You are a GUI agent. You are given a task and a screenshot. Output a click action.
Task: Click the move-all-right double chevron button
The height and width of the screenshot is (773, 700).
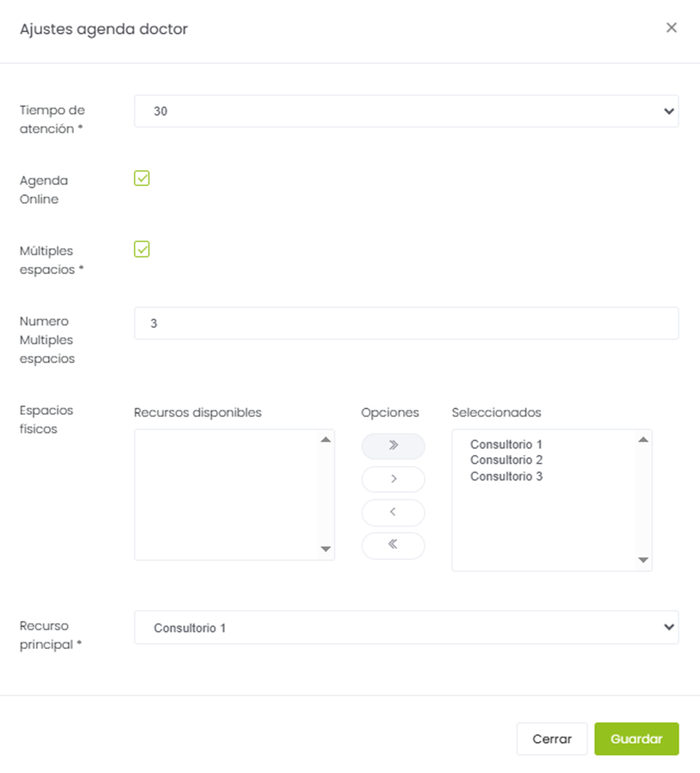coord(393,446)
